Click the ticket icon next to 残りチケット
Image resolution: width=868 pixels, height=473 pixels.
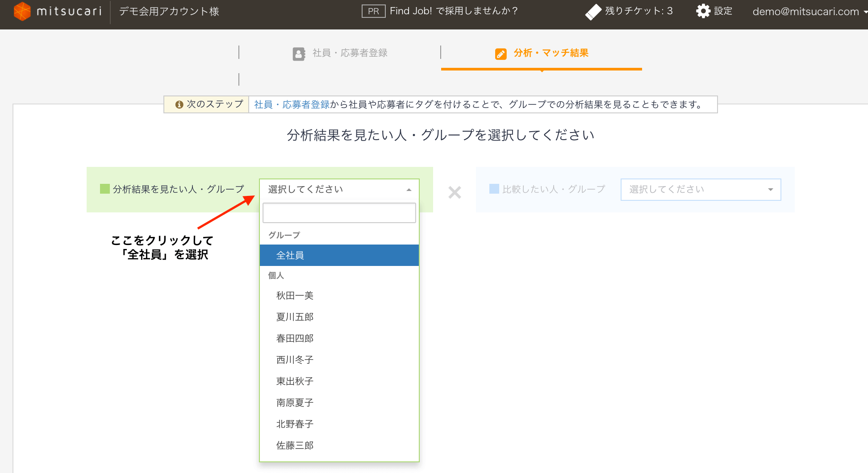tap(593, 11)
